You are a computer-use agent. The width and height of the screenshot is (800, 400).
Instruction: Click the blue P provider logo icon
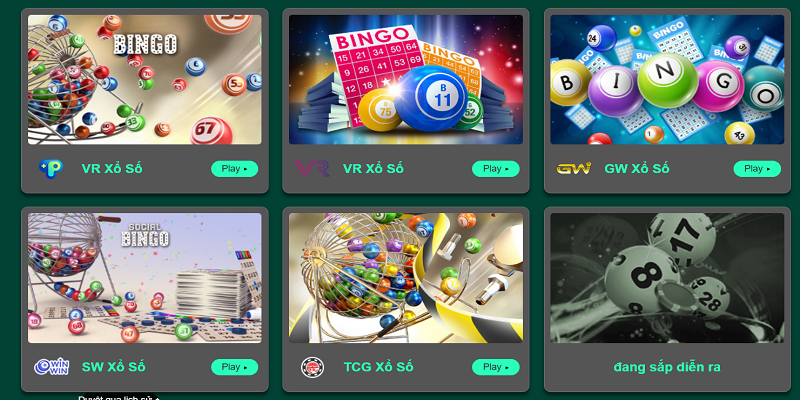51,169
